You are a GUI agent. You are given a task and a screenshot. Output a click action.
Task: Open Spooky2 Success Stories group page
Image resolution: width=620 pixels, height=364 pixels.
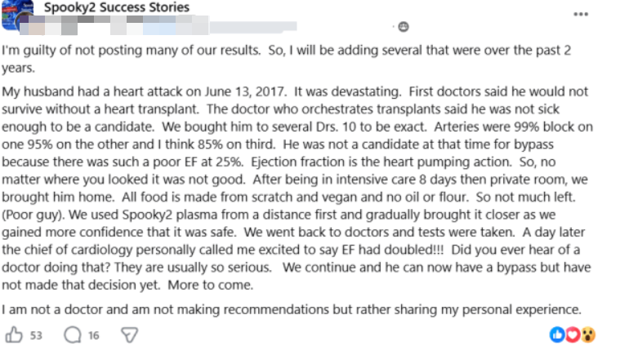tap(117, 7)
